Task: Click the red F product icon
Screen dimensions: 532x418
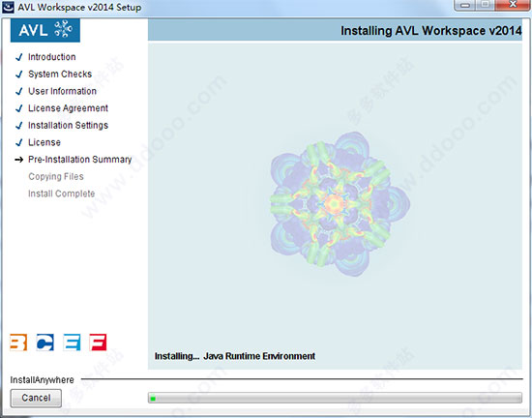Action: [x=98, y=342]
